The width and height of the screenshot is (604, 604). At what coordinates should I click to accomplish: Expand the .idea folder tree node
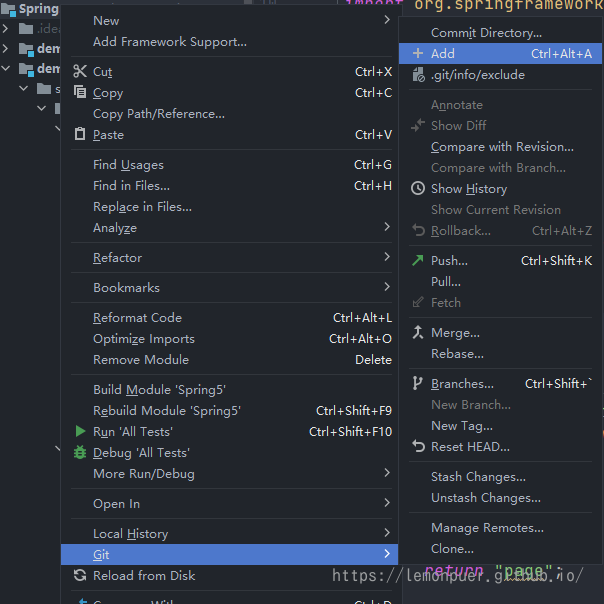(5, 29)
